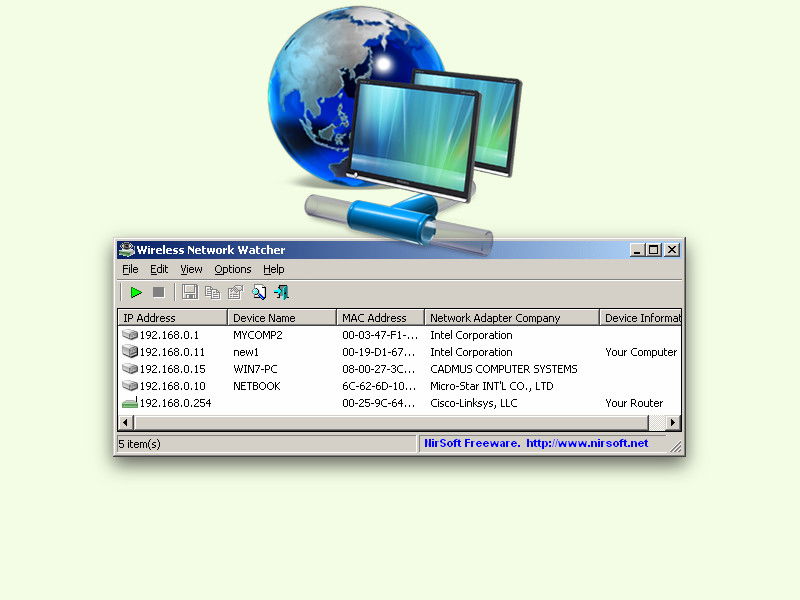Click the Your Router device information
Viewport: 800px width, 600px height.
(634, 403)
